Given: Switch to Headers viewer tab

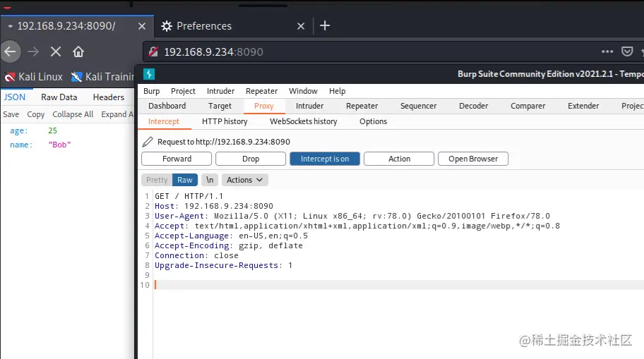Looking at the screenshot, I should (109, 97).
